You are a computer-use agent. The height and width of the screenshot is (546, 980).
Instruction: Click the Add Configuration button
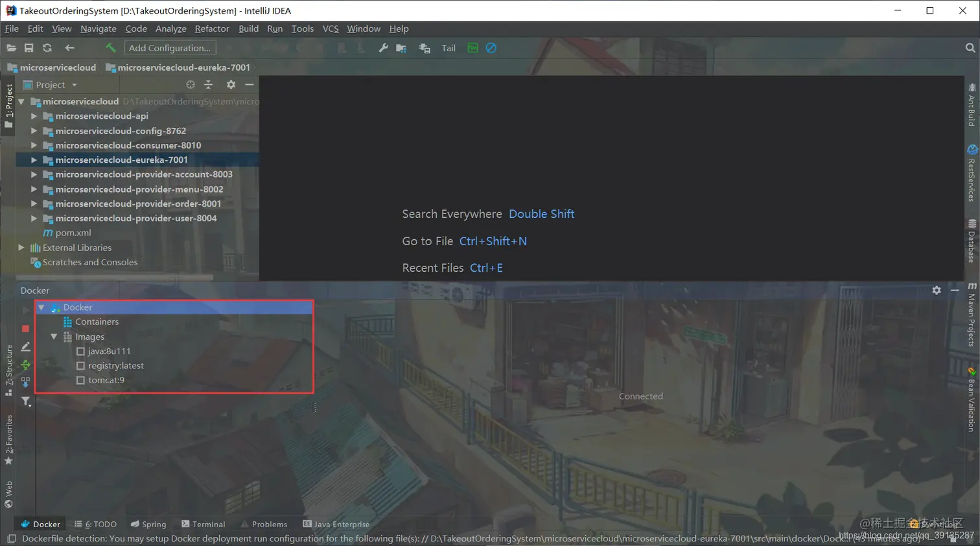coord(170,48)
